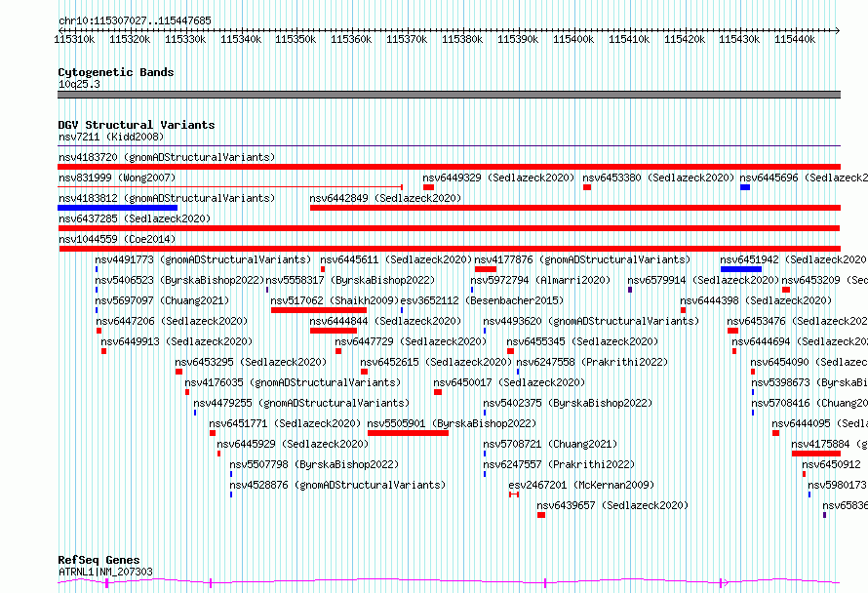The height and width of the screenshot is (593, 868).
Task: Open the nsv7211 (Kidd2008) variant label
Action: [x=111, y=137]
